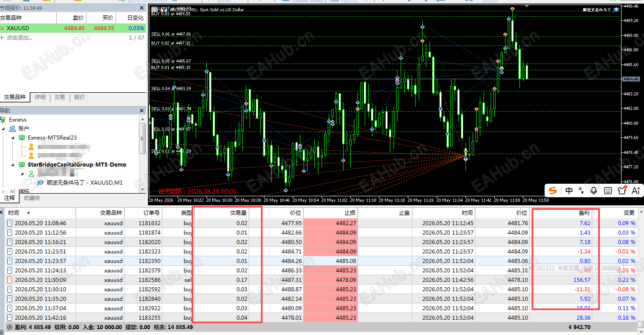Click the StarBridgeCapitalGroup server icon
This screenshot has width=644, height=335.
[x=22, y=165]
